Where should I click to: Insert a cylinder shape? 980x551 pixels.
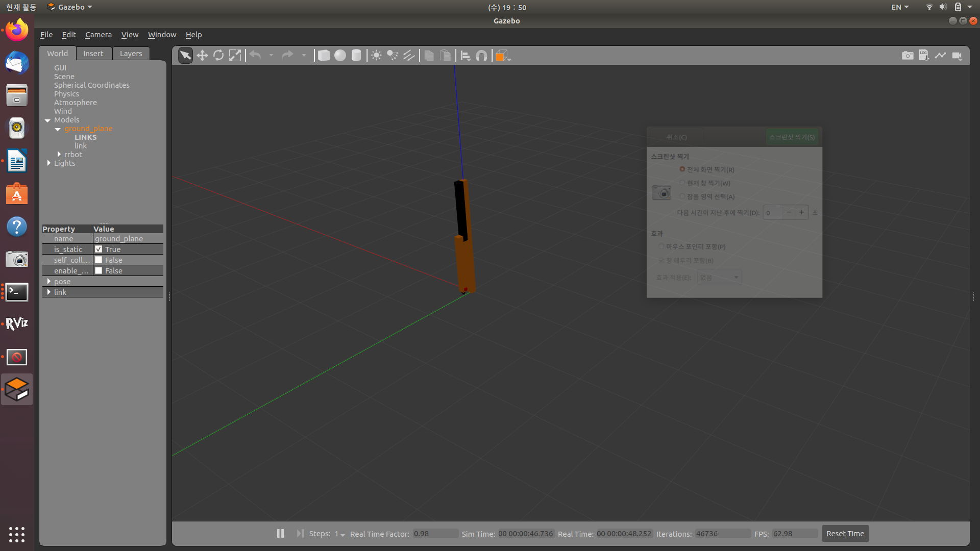[356, 56]
